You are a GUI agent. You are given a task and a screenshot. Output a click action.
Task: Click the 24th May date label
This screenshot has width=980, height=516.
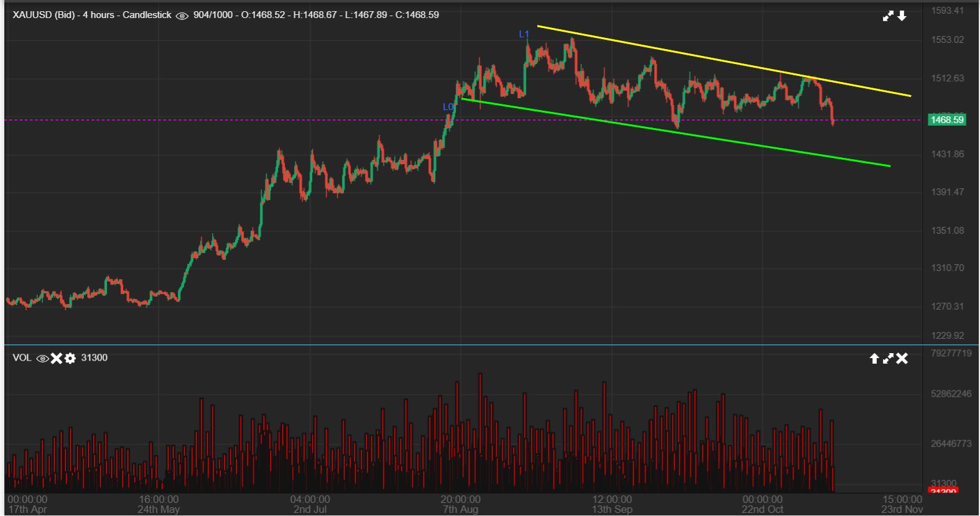159,509
